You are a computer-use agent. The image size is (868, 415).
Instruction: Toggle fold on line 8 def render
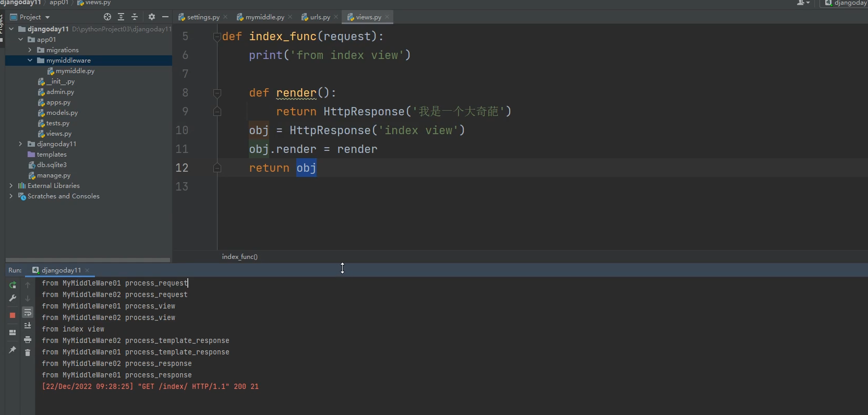point(217,93)
